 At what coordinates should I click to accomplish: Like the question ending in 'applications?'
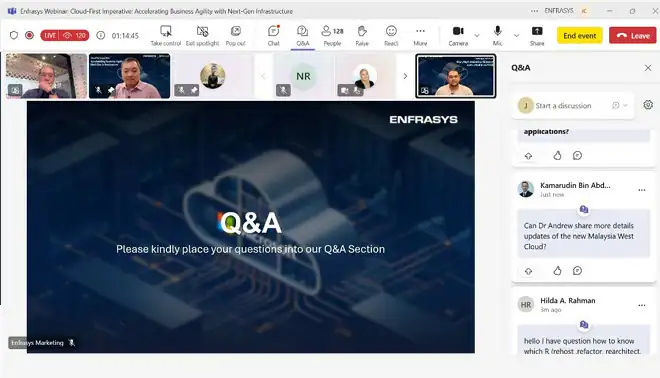click(557, 155)
